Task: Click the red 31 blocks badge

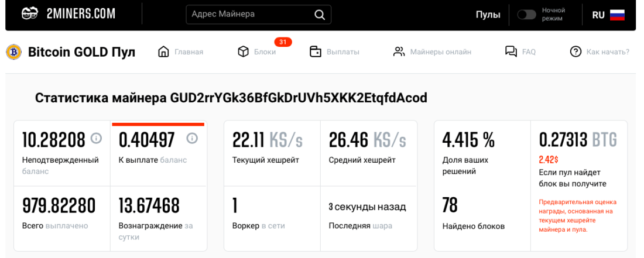Action: pos(283,42)
